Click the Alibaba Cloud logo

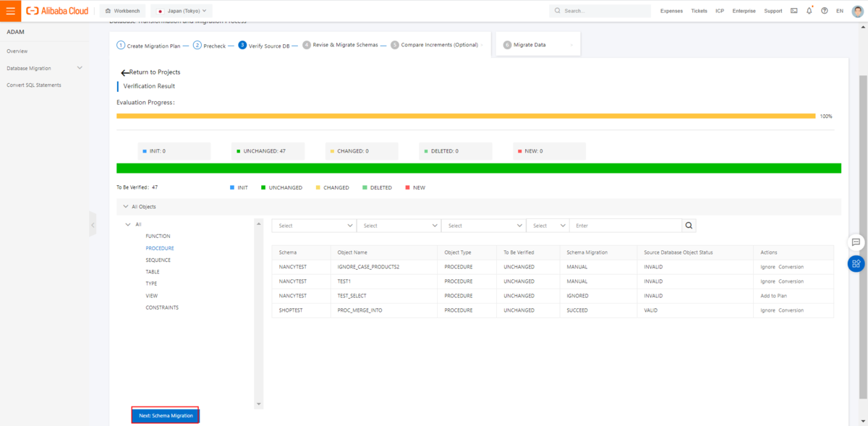[56, 11]
